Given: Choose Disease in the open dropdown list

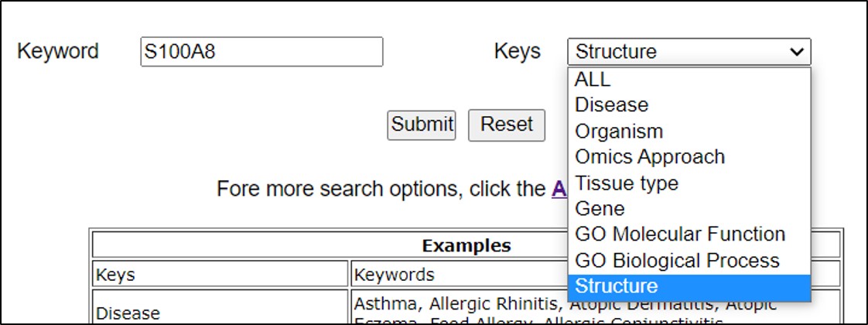Looking at the screenshot, I should coord(611,104).
